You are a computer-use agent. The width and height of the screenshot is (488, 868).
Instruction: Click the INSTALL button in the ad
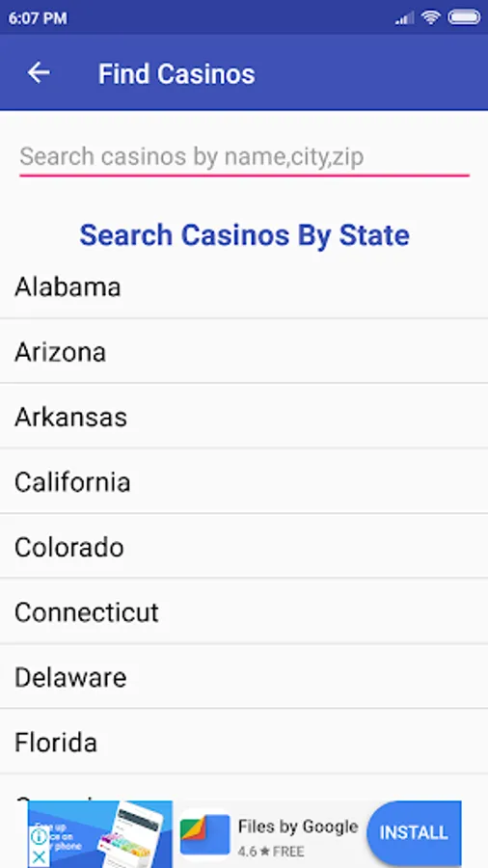(x=414, y=833)
